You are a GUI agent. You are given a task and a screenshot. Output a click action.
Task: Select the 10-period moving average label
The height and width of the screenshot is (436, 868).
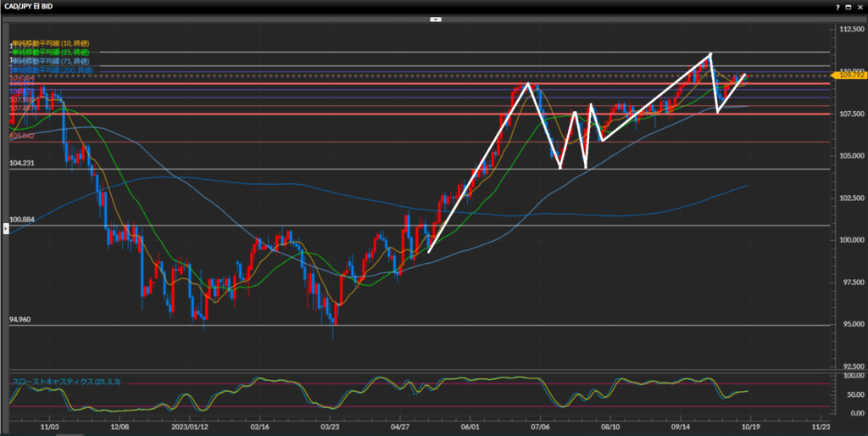pos(51,42)
